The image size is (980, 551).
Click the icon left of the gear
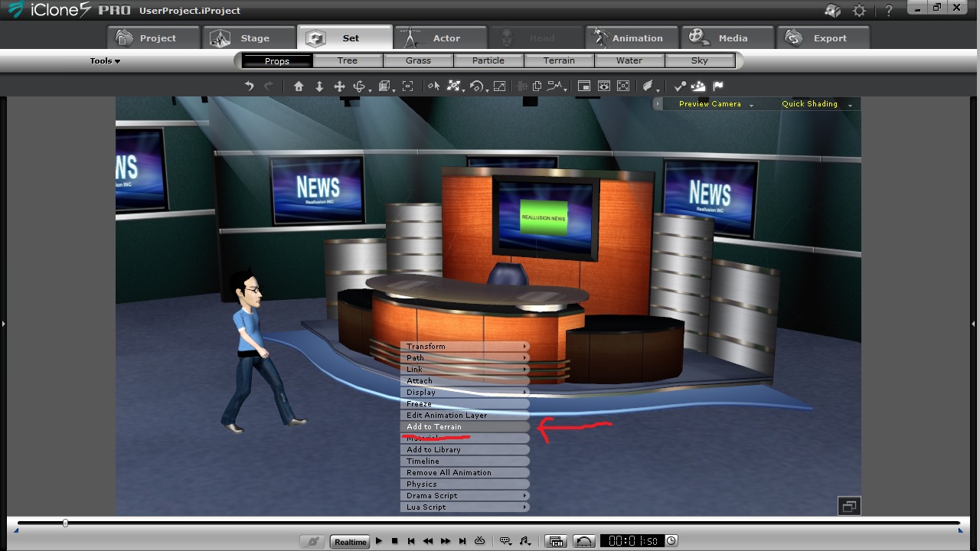[x=832, y=11]
